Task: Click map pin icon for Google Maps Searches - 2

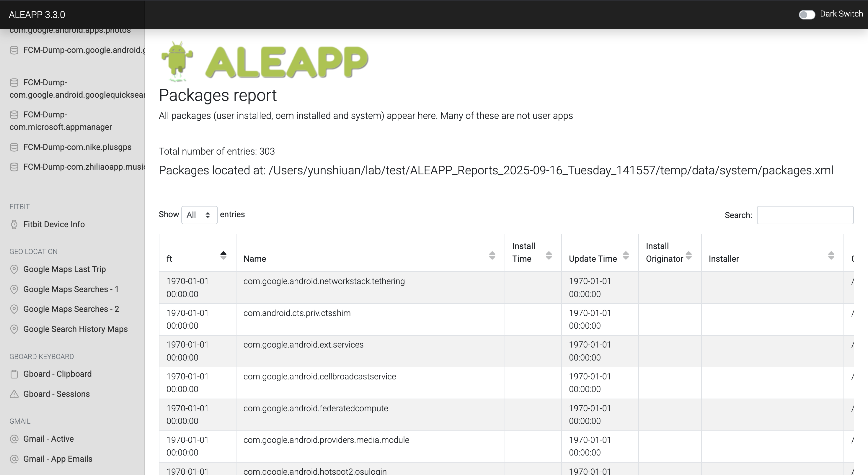Action: point(14,309)
